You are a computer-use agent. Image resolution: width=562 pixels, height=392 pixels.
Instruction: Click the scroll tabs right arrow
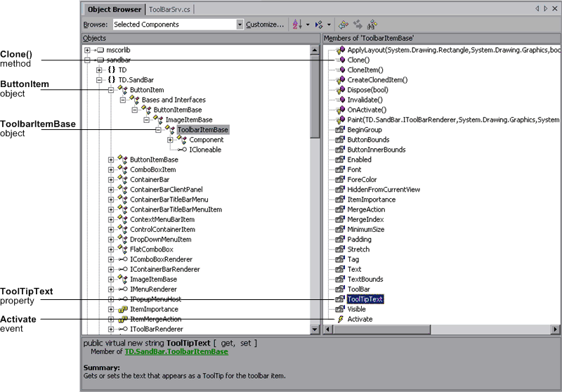(546, 8)
